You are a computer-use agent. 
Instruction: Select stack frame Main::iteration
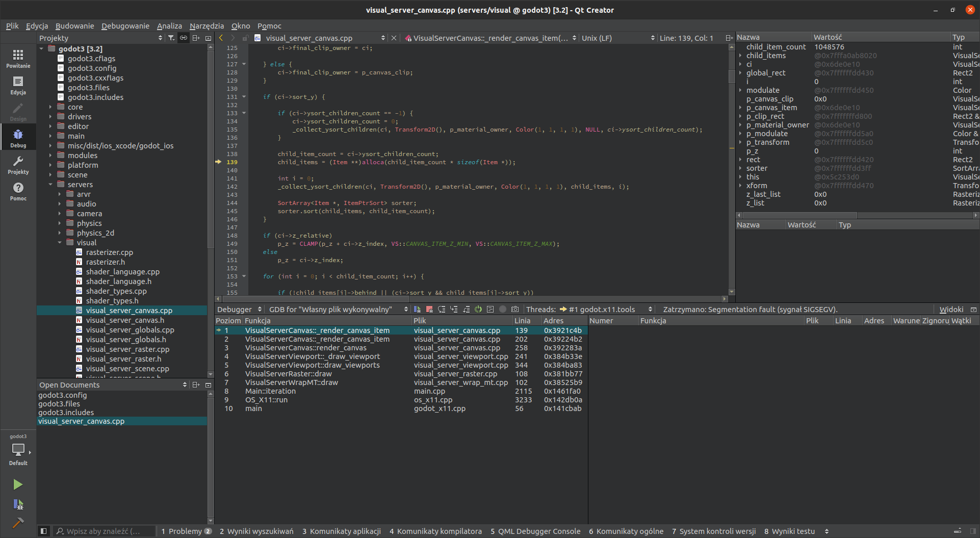(401, 391)
